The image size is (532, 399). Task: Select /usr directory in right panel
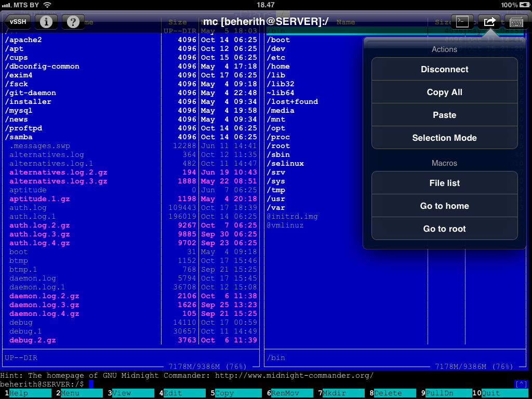point(276,199)
